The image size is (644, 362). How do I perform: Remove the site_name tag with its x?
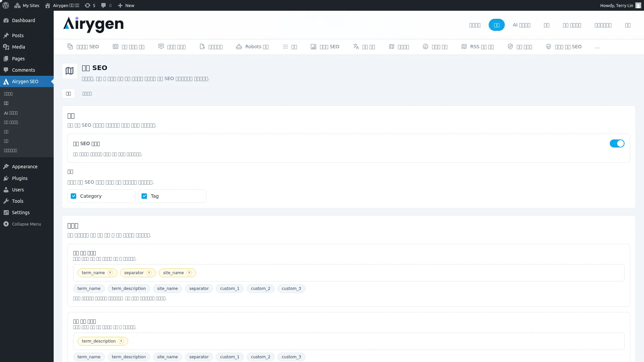[x=189, y=273]
